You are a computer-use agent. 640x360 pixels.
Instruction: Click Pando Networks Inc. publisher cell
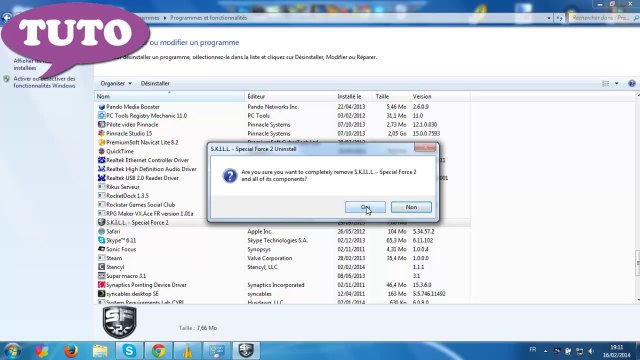tap(273, 107)
